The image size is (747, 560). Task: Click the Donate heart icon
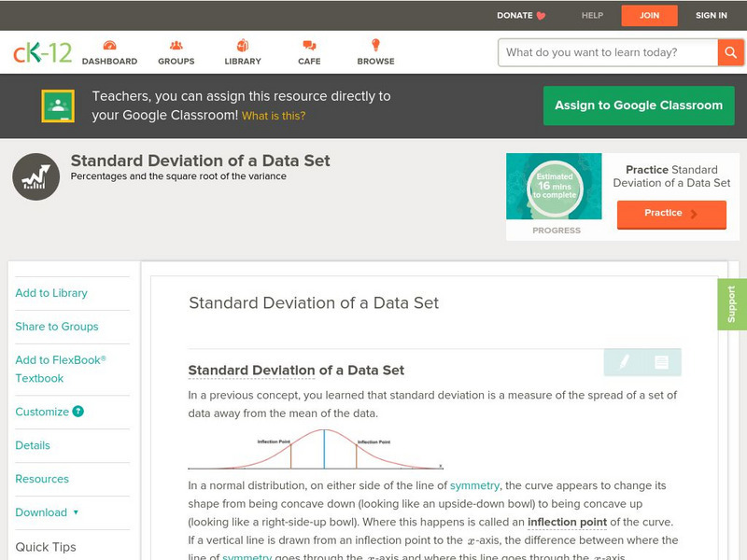click(541, 16)
